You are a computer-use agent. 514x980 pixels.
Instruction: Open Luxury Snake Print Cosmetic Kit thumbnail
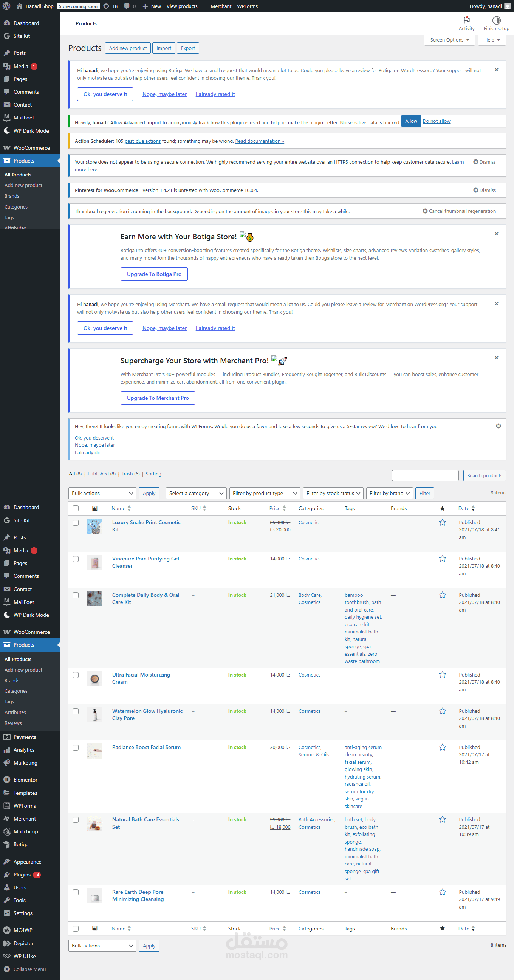click(x=95, y=526)
